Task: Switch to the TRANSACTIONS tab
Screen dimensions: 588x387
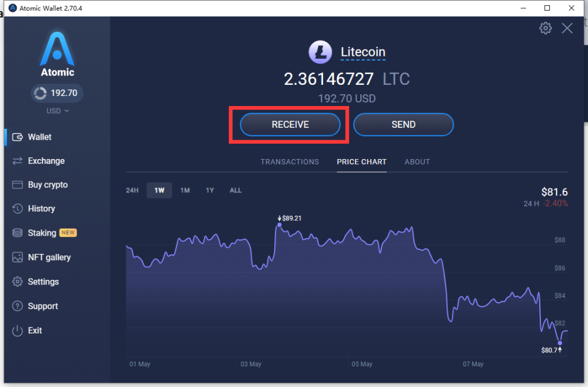Action: coord(290,161)
